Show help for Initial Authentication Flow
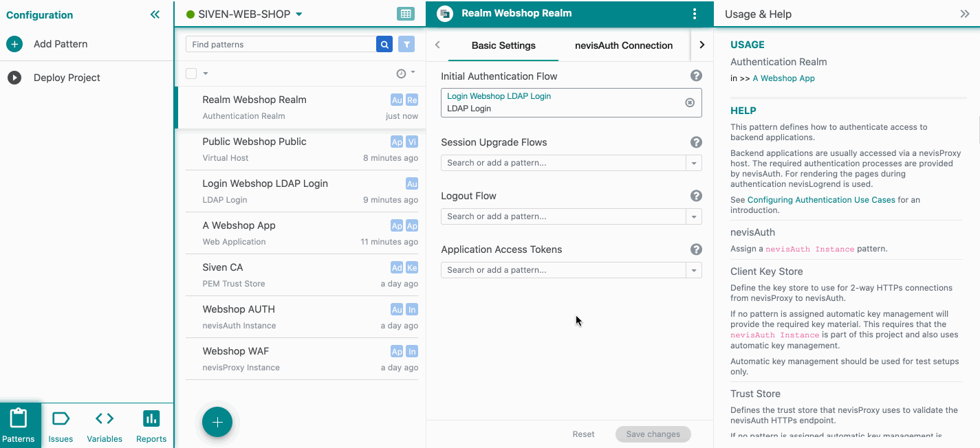Screen dimensions: 980x448 tap(696, 76)
